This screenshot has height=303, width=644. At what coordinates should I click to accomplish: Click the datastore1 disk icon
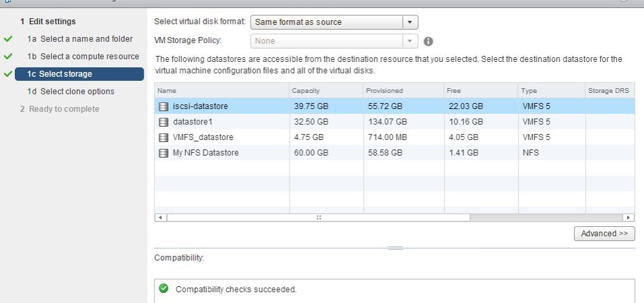(164, 122)
